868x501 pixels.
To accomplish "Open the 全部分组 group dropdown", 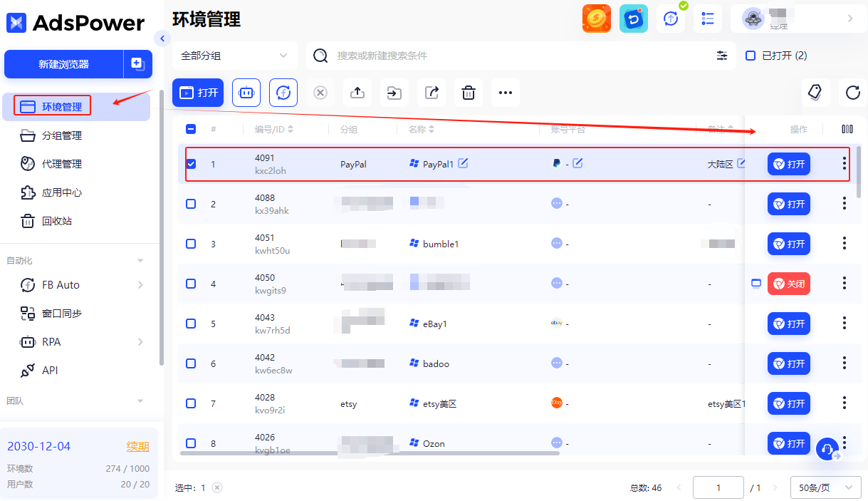I will [234, 56].
